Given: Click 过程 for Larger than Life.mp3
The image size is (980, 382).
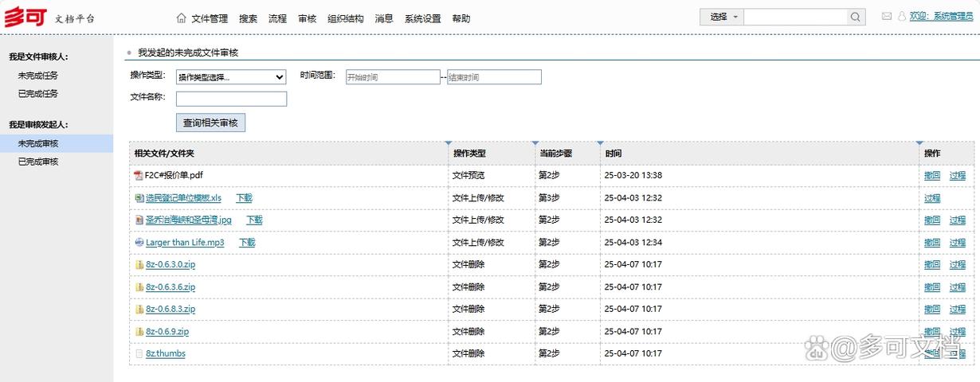Looking at the screenshot, I should click(958, 242).
